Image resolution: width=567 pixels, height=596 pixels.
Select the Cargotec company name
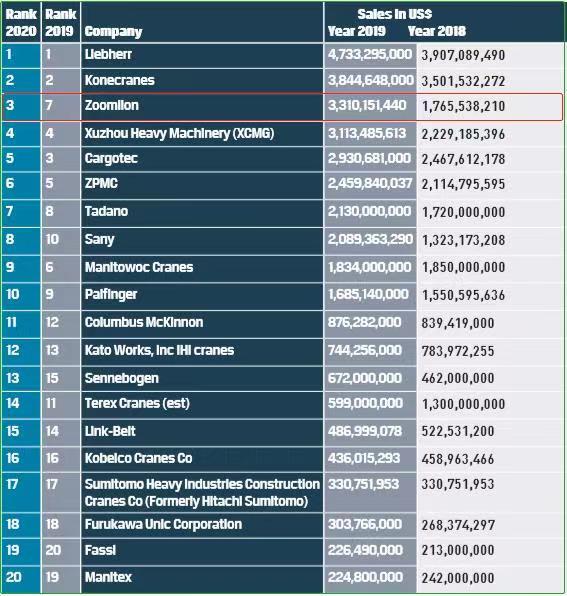111,159
